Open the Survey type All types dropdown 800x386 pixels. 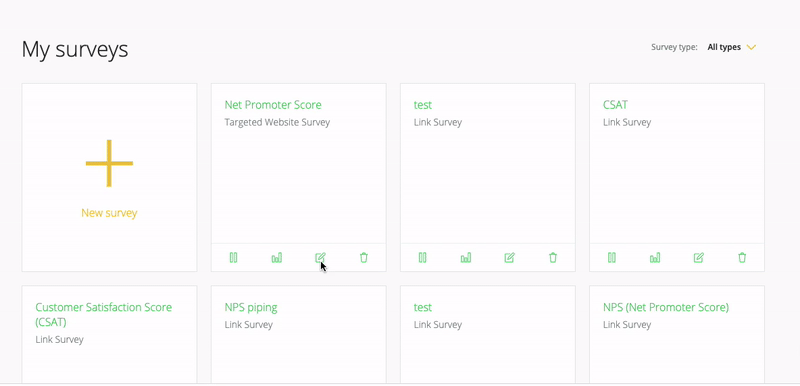coord(731,47)
